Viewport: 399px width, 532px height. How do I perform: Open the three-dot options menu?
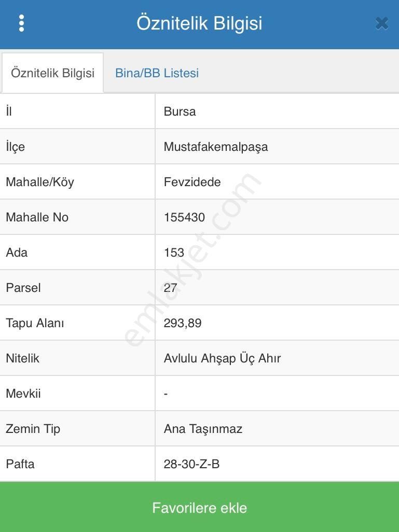[x=21, y=23]
